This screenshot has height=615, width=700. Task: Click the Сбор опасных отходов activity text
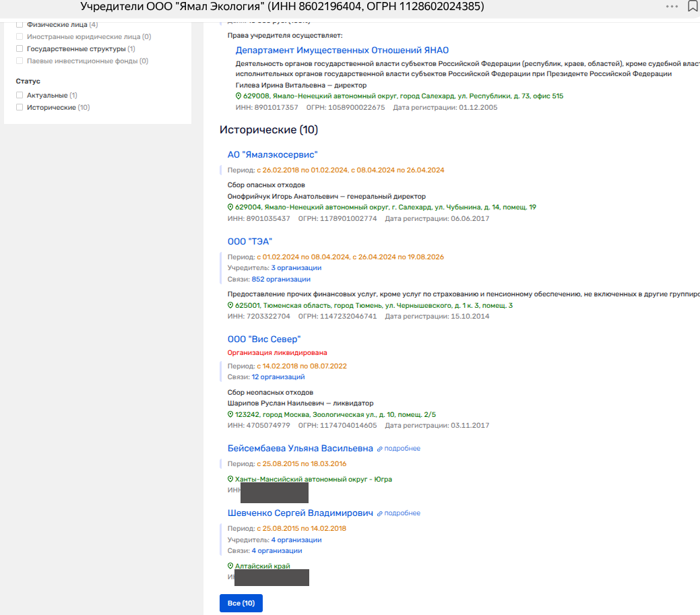click(267, 185)
